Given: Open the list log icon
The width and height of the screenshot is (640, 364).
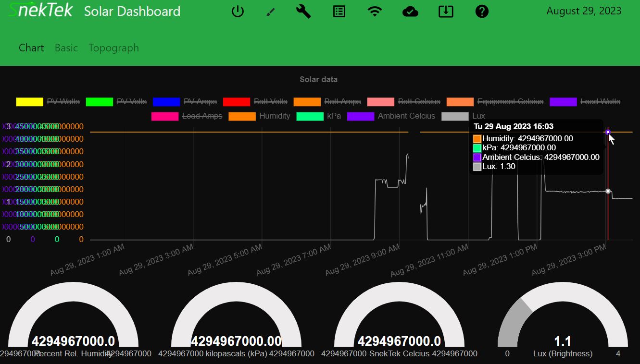Looking at the screenshot, I should (339, 12).
